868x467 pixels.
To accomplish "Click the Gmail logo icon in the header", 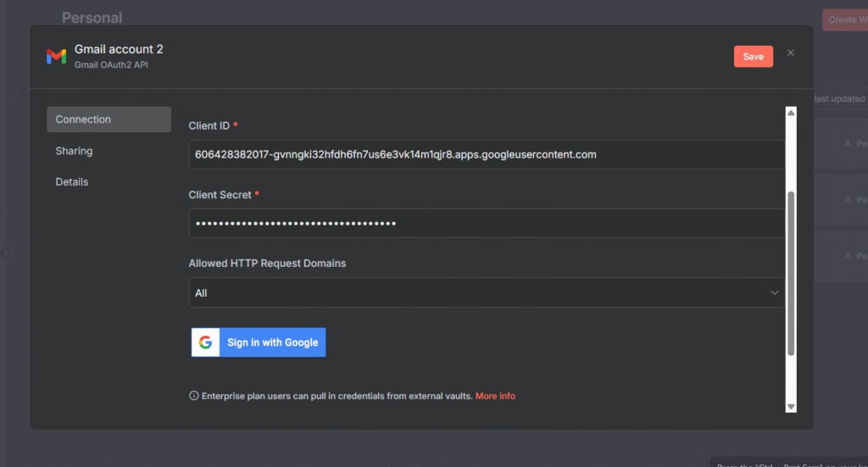I will tap(56, 57).
